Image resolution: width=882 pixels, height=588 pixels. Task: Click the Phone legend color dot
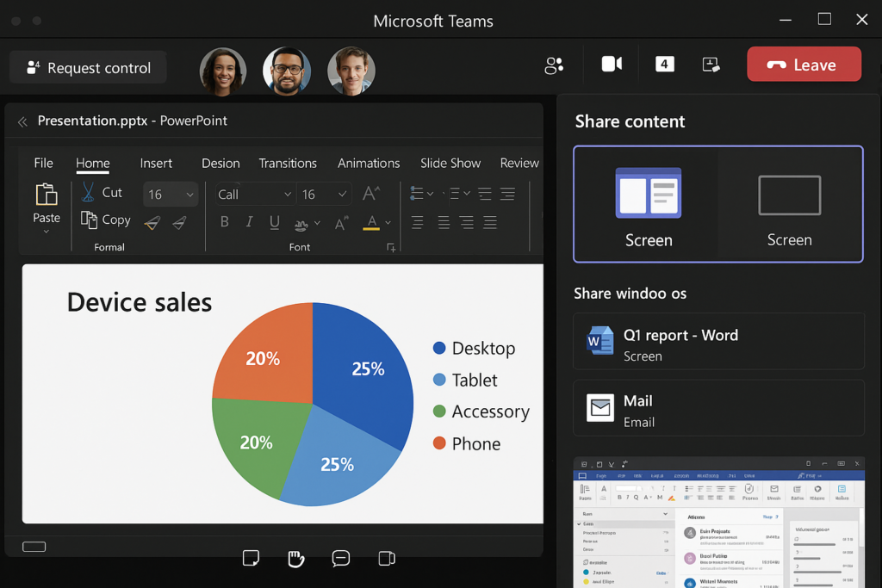coord(439,443)
